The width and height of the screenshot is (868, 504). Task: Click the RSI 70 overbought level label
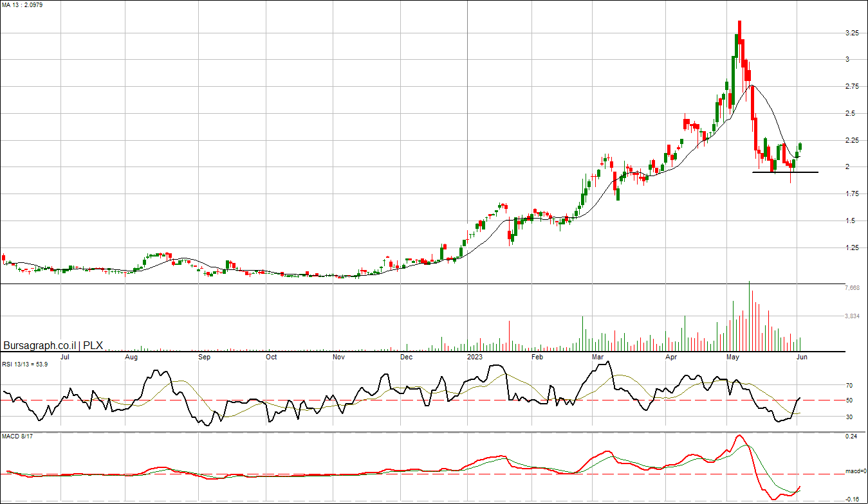click(x=849, y=386)
